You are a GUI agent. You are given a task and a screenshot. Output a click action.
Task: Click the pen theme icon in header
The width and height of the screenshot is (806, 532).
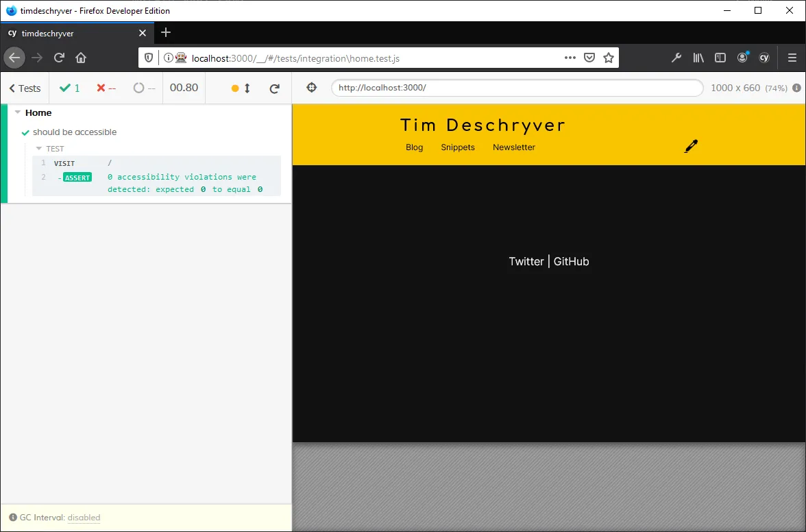click(692, 147)
